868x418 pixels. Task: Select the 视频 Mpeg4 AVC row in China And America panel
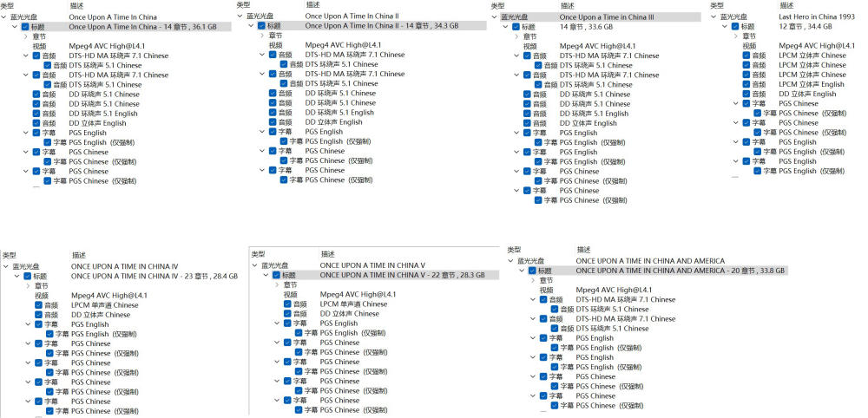pyautogui.click(x=596, y=290)
